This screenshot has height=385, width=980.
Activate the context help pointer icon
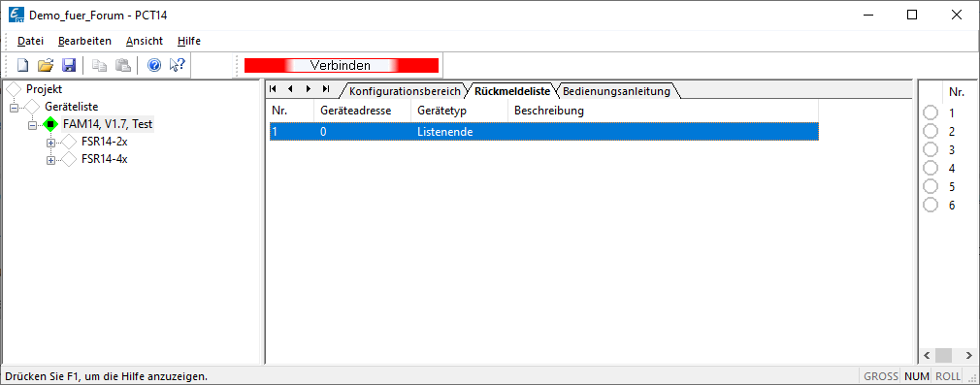[178, 65]
